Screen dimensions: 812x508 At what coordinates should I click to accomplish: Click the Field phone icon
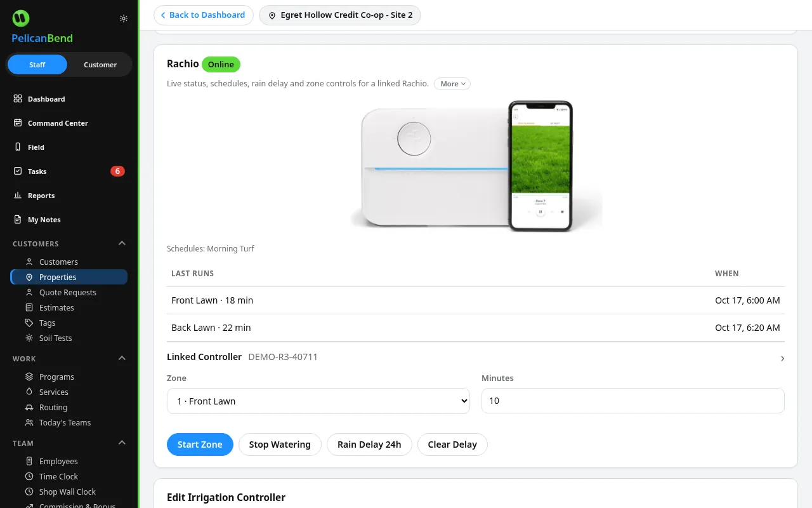(x=18, y=147)
